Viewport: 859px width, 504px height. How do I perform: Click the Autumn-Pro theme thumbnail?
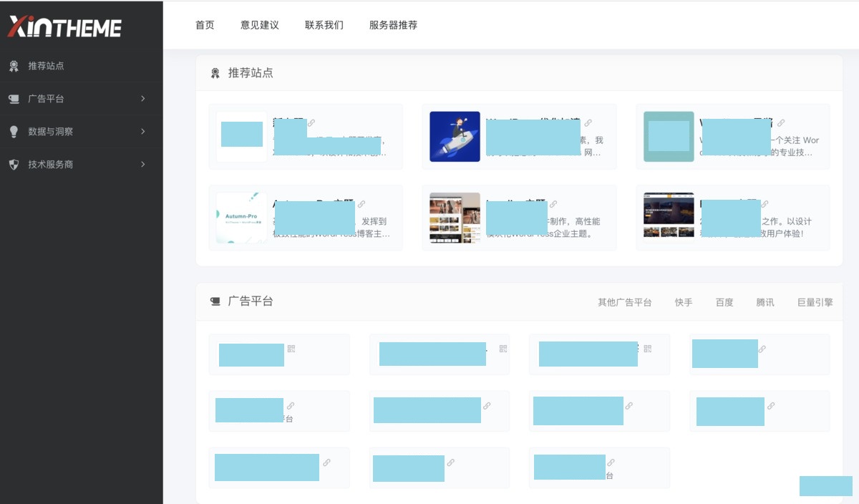pyautogui.click(x=241, y=218)
